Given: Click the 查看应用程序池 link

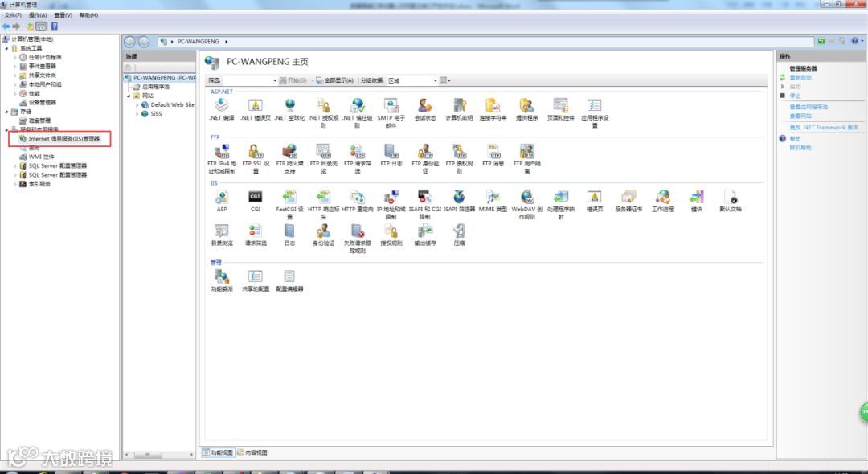Looking at the screenshot, I should (809, 107).
